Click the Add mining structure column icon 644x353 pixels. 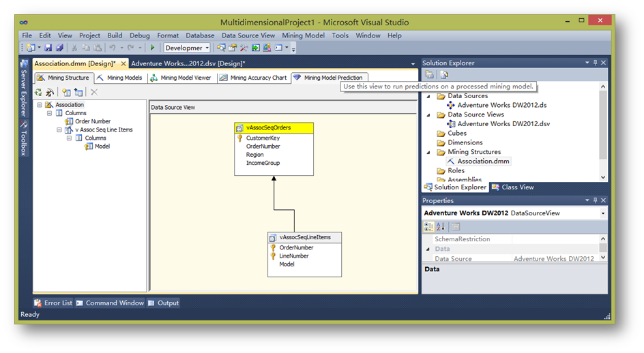[x=67, y=92]
